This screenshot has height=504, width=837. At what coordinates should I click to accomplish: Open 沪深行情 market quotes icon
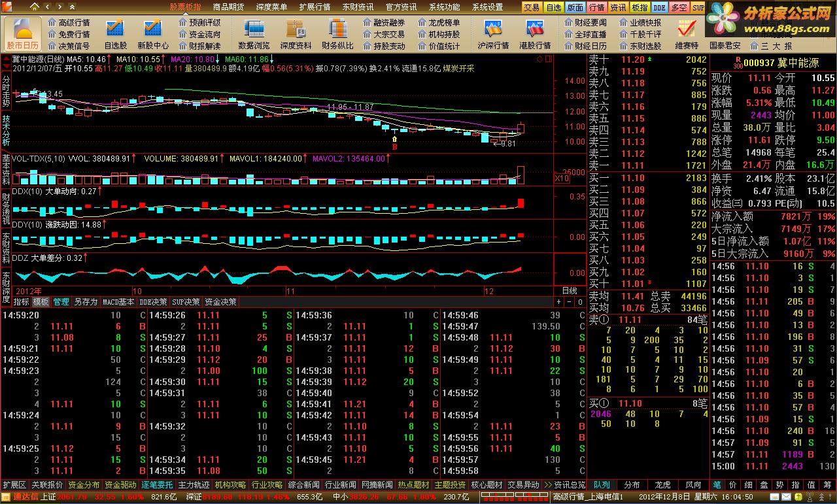pyautogui.click(x=493, y=34)
